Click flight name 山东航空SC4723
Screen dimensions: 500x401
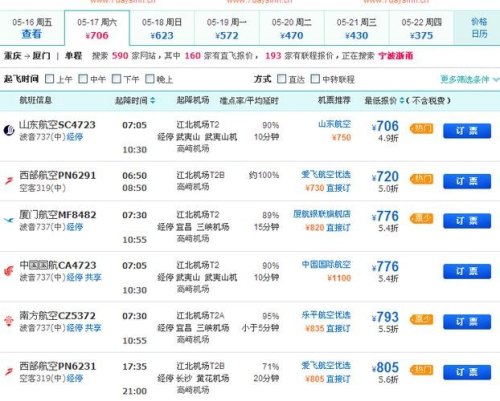(57, 125)
